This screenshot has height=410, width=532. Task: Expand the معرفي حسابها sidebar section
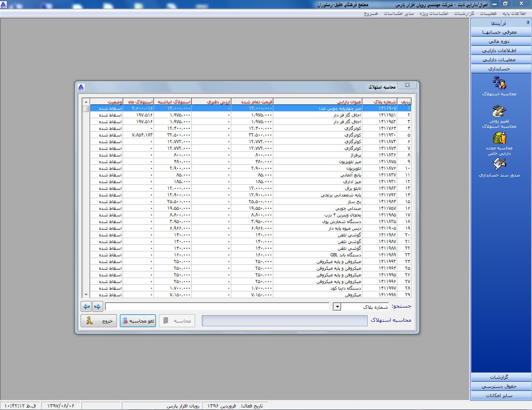click(501, 32)
